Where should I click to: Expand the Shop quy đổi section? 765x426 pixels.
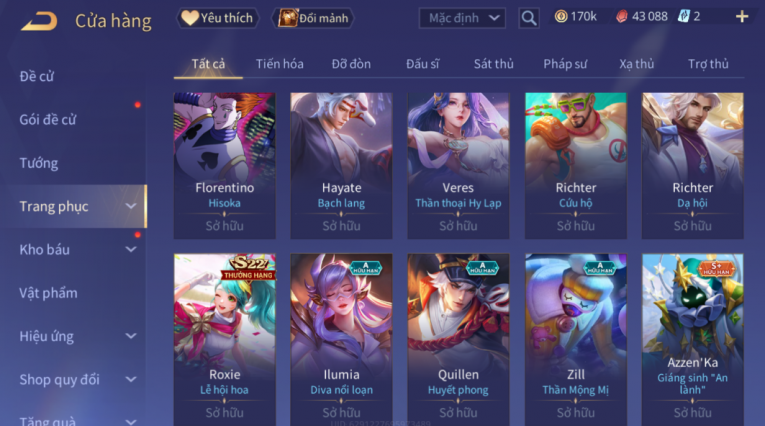point(77,380)
